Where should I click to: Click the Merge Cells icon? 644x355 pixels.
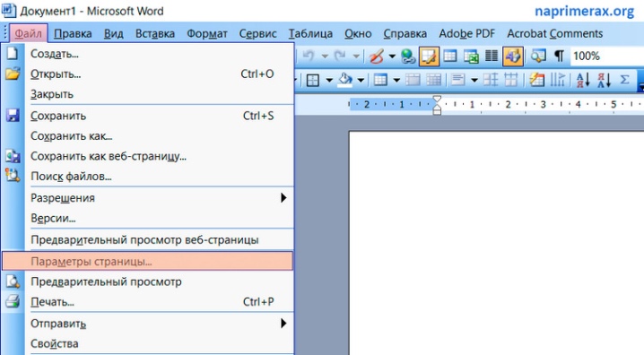tap(413, 80)
